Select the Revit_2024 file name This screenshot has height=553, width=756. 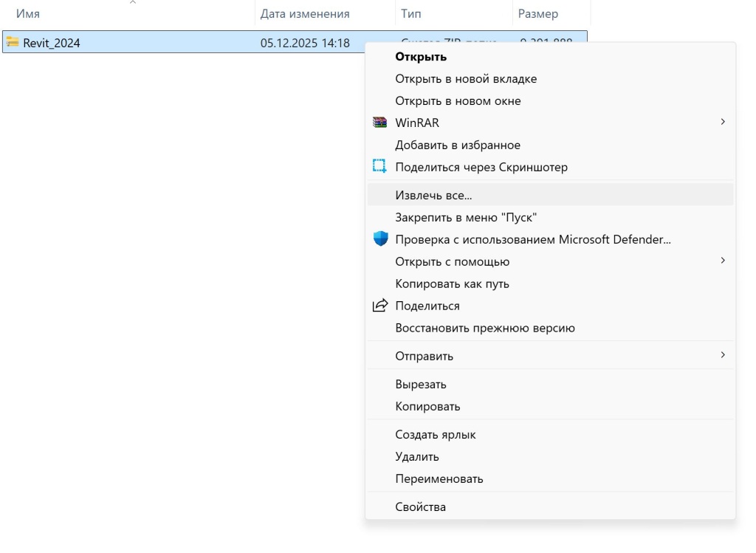coord(52,43)
